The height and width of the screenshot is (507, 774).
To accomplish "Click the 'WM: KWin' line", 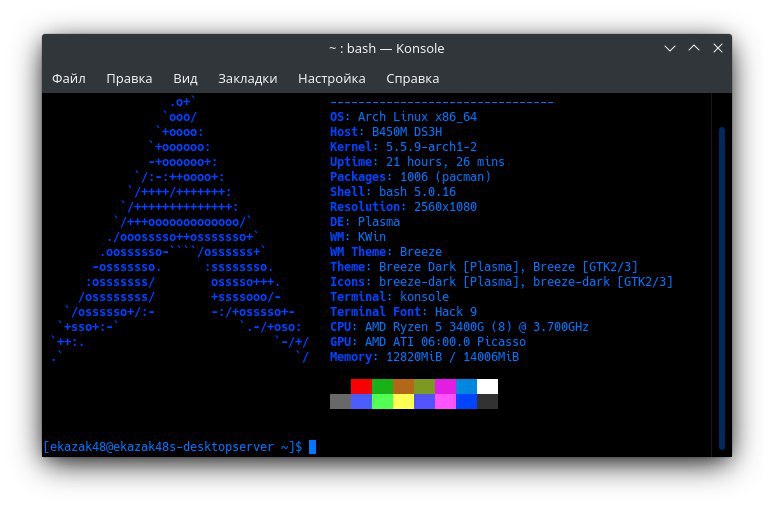I will (x=358, y=236).
